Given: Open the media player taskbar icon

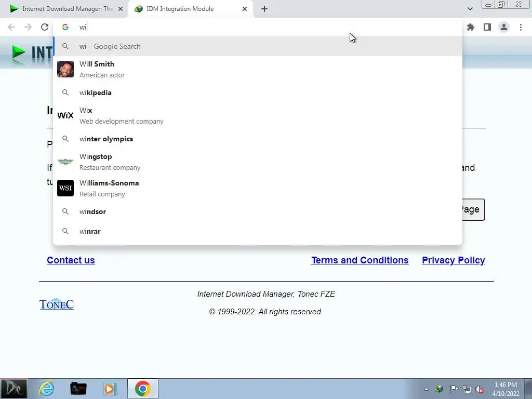Looking at the screenshot, I should pos(110,389).
